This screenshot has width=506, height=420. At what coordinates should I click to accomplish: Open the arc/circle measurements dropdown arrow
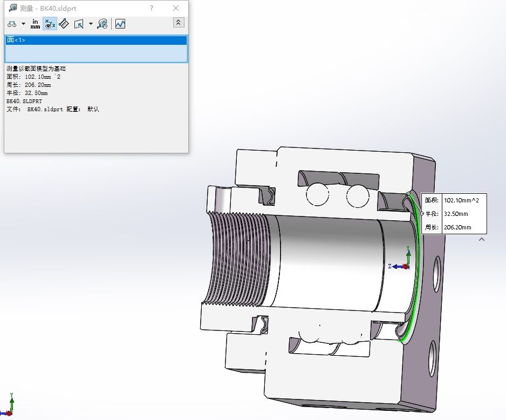(23, 24)
